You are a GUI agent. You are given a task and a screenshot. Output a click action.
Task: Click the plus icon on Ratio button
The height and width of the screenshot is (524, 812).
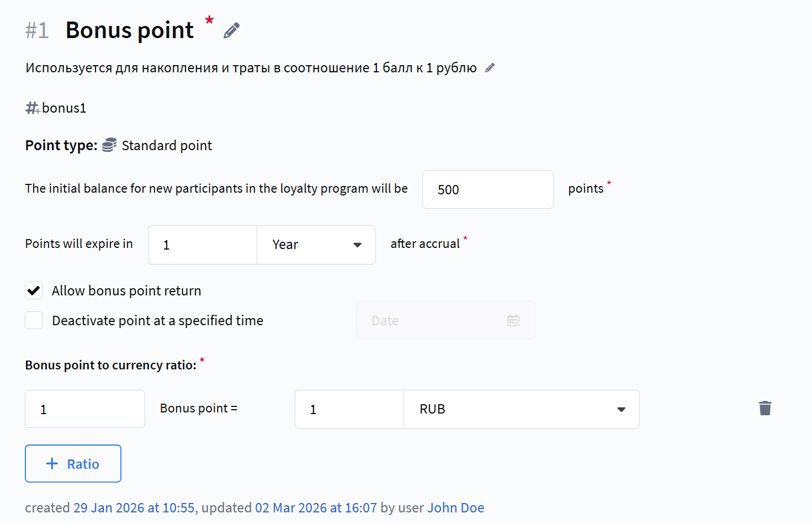52,464
